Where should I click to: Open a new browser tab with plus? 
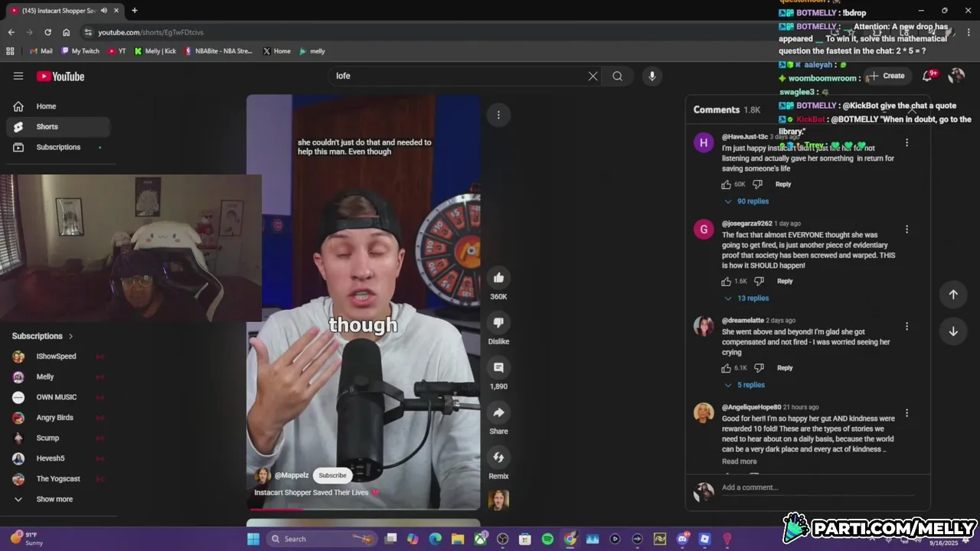point(134,11)
